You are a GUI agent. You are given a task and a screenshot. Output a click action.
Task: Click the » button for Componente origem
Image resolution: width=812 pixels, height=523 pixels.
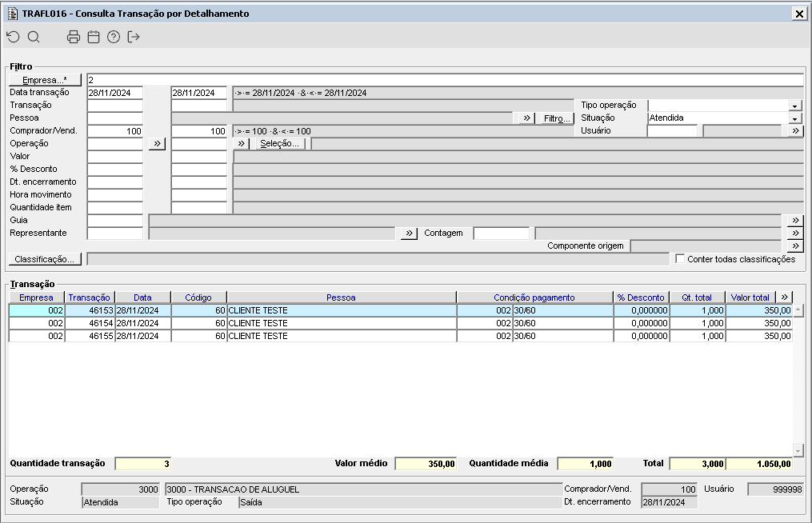point(795,246)
